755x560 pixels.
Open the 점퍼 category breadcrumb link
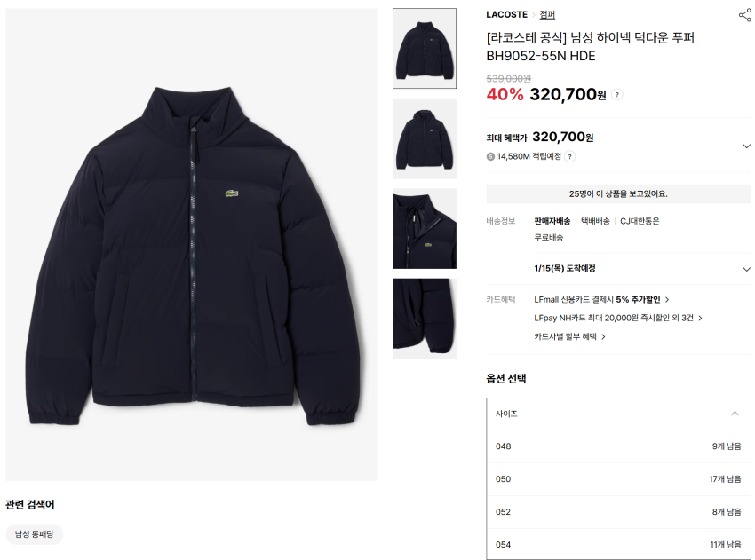tap(547, 15)
